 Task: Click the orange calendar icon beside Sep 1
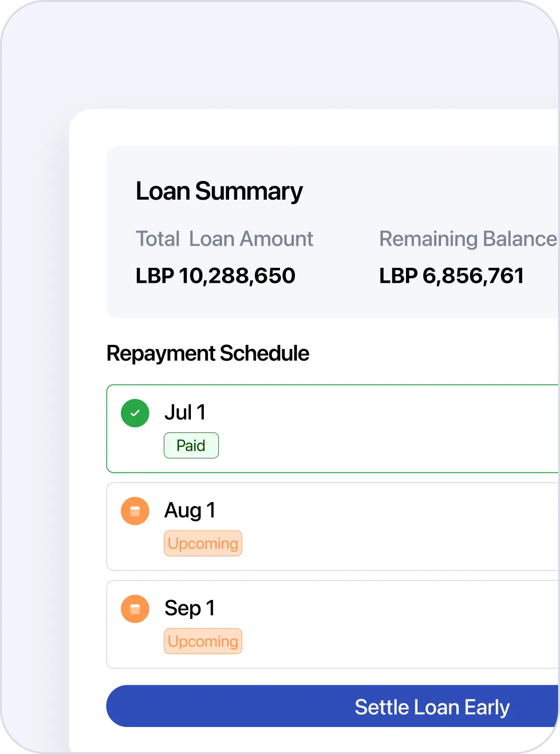[135, 609]
